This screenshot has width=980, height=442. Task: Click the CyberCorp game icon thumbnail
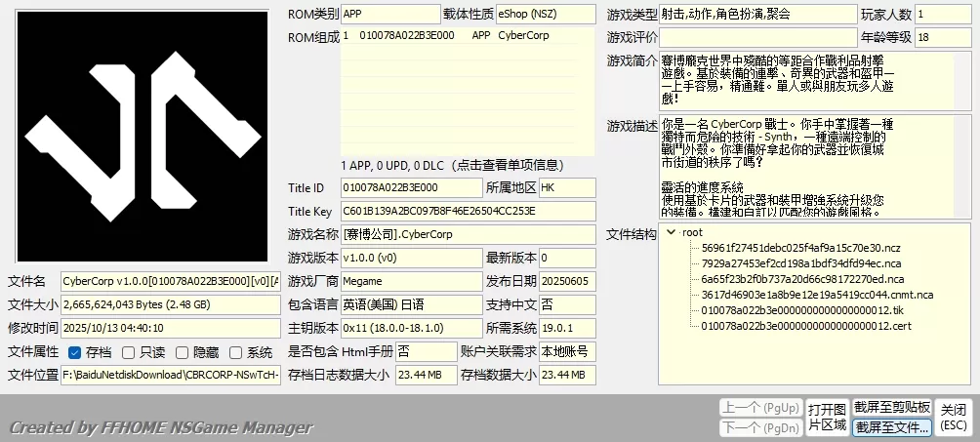[x=143, y=137]
